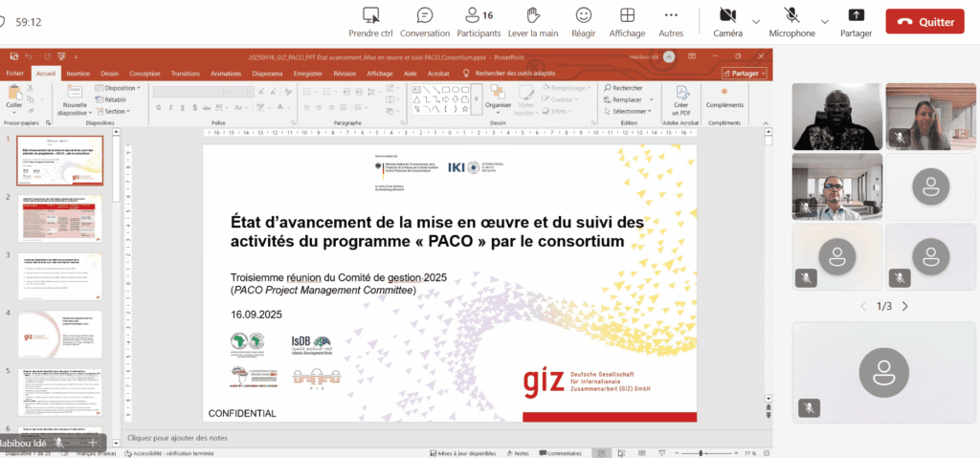Screen dimensions: 980x458
Task: Click the notes area Cliquez pour ajouter des notes
Action: coord(177,438)
